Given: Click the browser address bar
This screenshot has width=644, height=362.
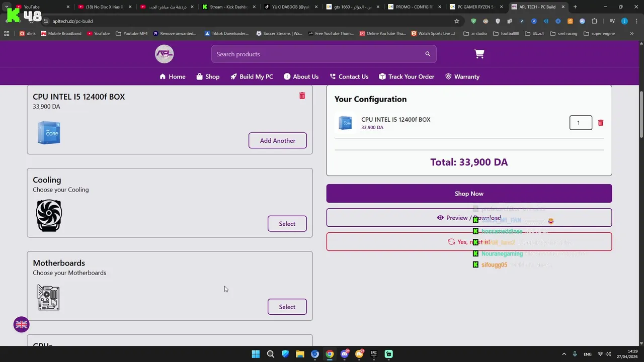Looking at the screenshot, I should [x=247, y=21].
